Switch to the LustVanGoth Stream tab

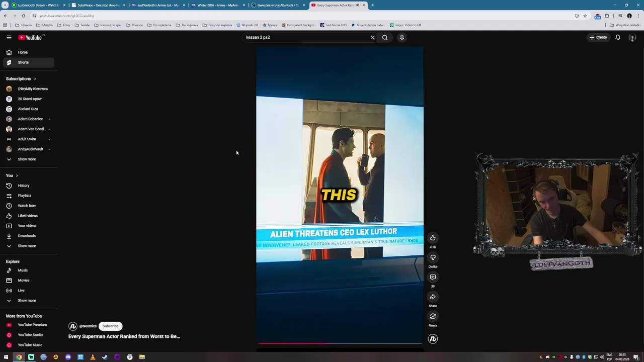tap(39, 5)
